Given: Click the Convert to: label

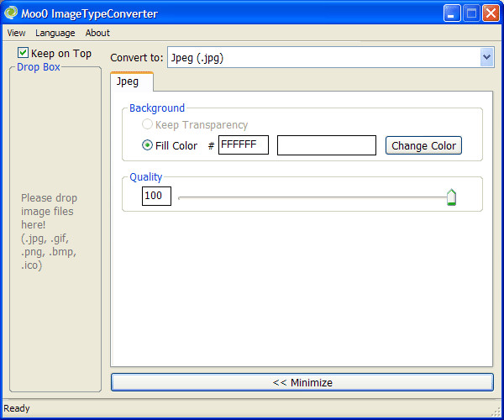Looking at the screenshot, I should tap(137, 57).
